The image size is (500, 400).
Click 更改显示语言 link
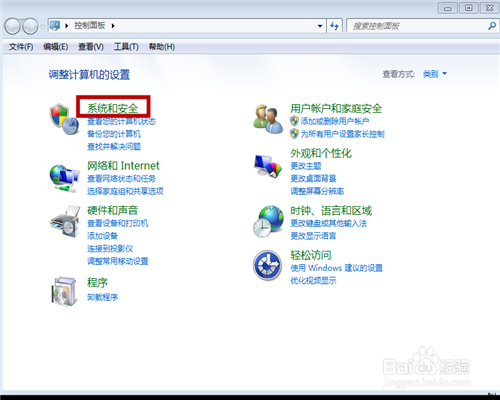pos(313,236)
